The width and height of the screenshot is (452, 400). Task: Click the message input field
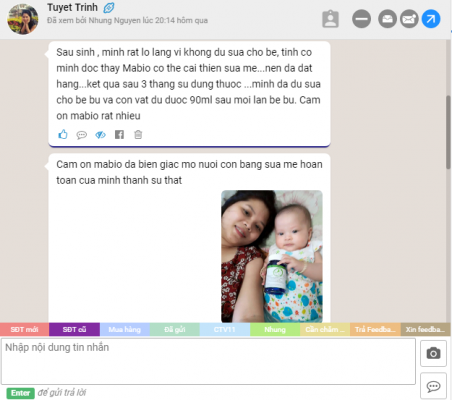[x=208, y=361]
